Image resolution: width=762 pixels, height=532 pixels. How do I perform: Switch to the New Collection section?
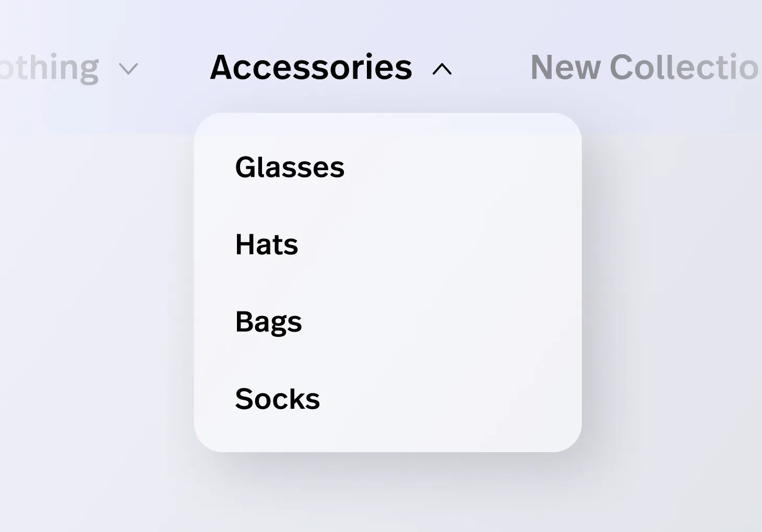point(645,67)
